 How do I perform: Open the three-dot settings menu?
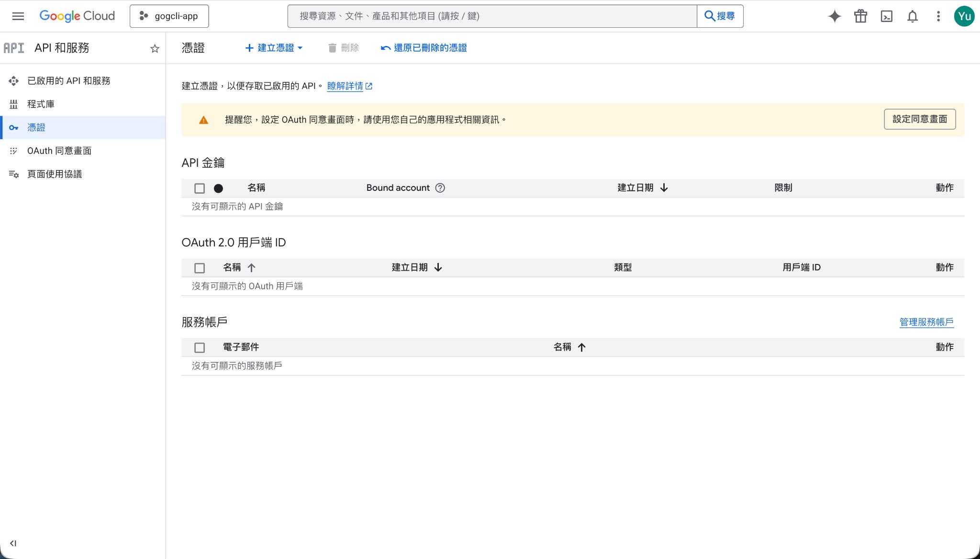[x=938, y=16]
